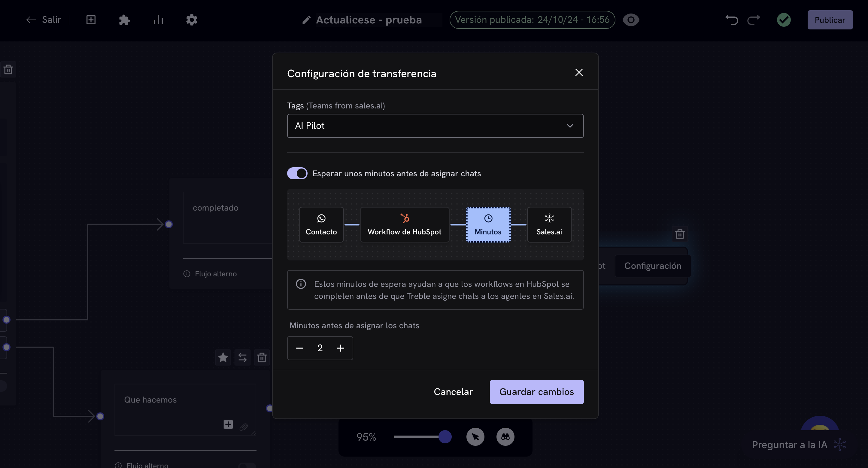This screenshot has height=468, width=868.
Task: Click the star icon above Que hacemos
Action: point(223,357)
